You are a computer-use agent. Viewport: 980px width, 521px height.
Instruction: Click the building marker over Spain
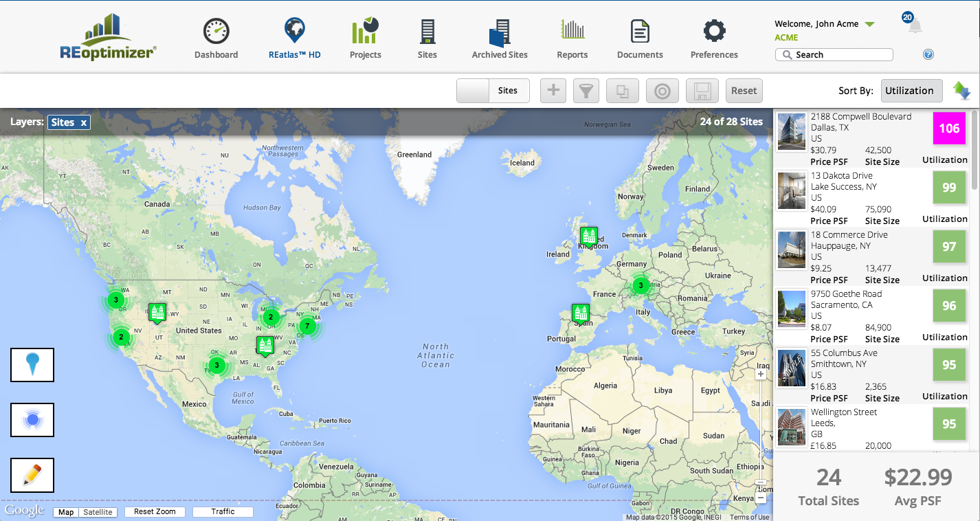click(x=581, y=313)
